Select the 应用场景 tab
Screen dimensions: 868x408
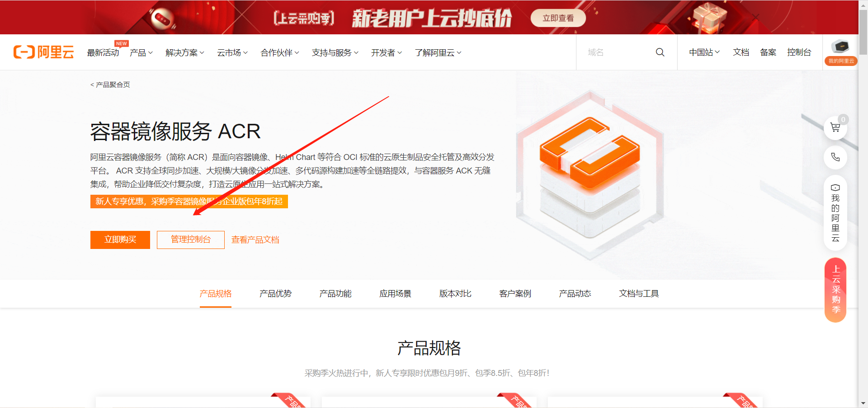coord(396,294)
